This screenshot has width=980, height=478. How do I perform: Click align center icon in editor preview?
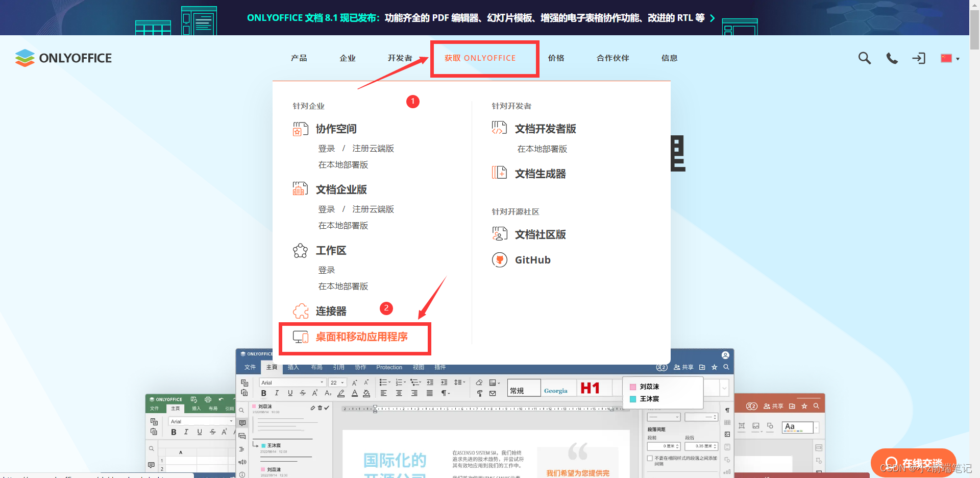pyautogui.click(x=399, y=393)
